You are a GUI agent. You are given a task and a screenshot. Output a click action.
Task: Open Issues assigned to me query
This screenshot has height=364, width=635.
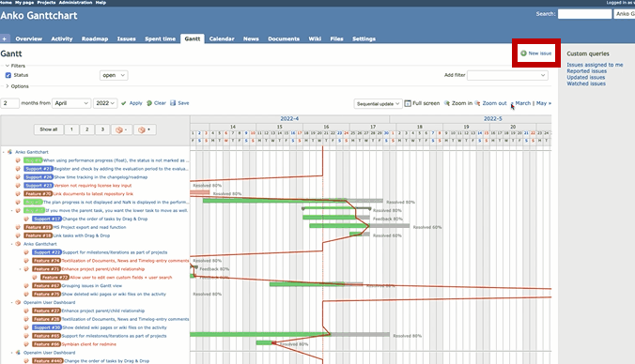[595, 65]
